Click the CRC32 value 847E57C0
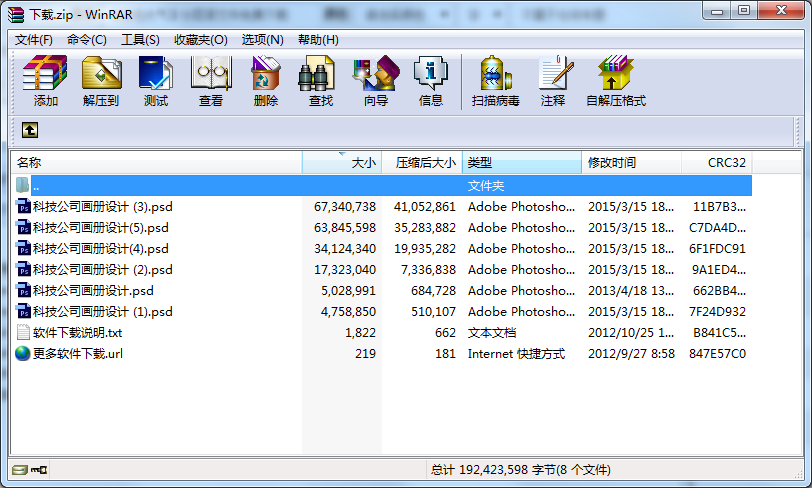The width and height of the screenshot is (812, 488). [717, 353]
